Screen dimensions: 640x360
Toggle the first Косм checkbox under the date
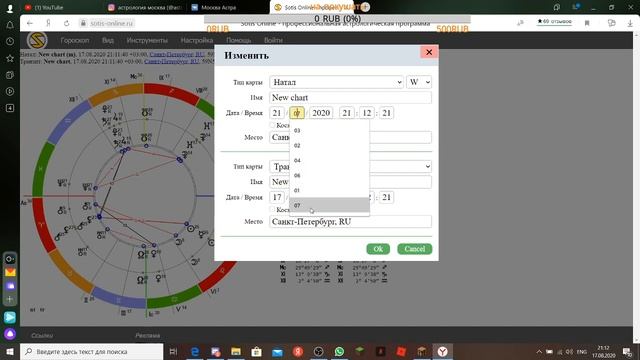[x=272, y=125]
